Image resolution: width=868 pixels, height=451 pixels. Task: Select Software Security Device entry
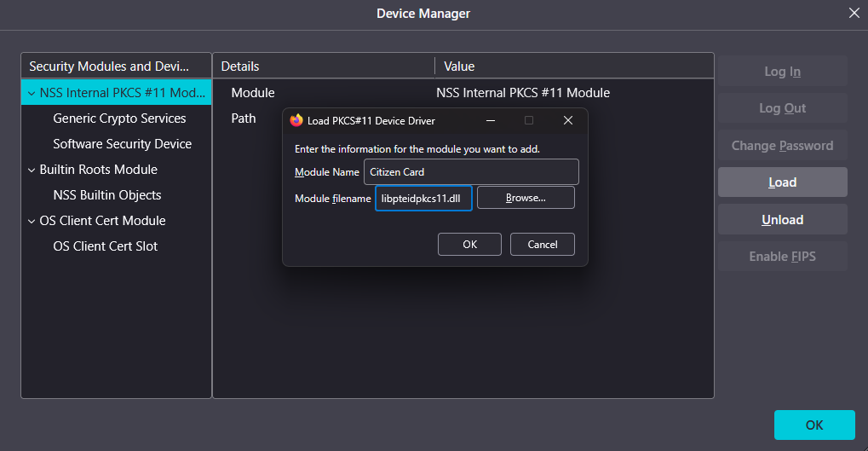122,144
